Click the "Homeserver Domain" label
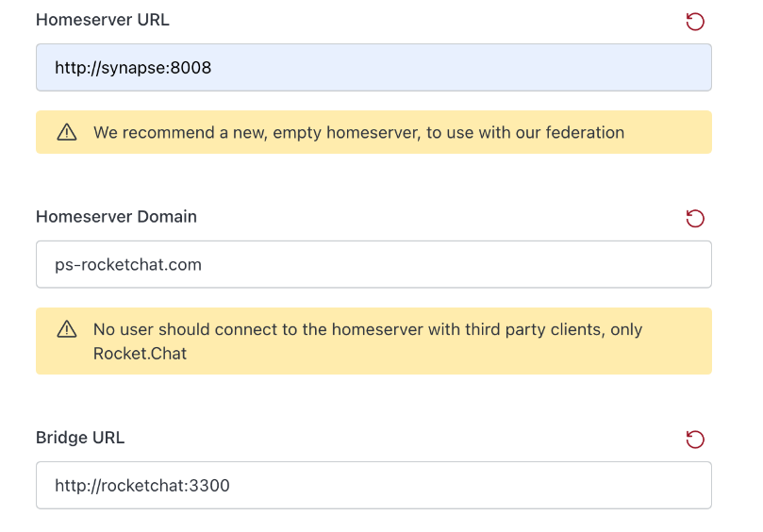This screenshot has height=532, width=763. [x=116, y=217]
